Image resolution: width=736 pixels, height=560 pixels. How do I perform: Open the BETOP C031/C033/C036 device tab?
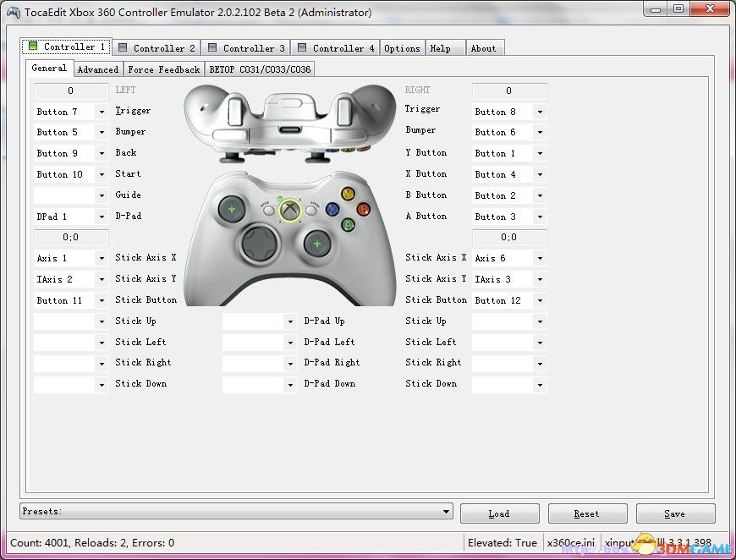click(x=260, y=69)
